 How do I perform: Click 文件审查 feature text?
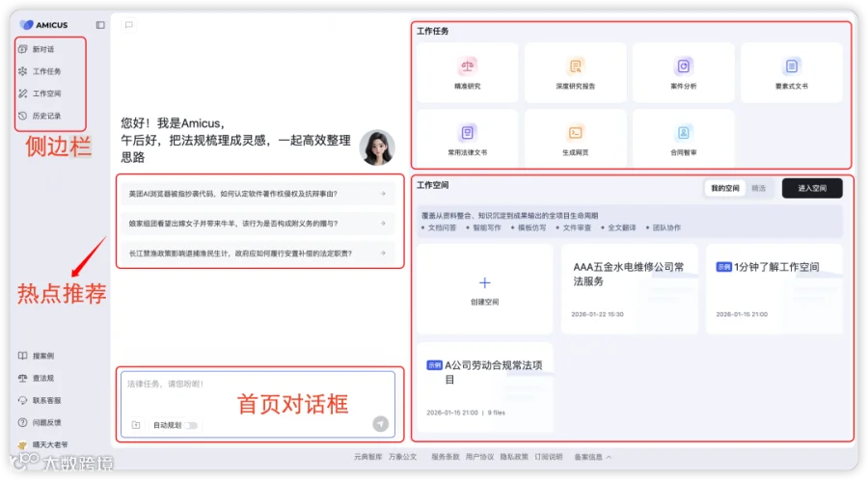[x=577, y=227]
